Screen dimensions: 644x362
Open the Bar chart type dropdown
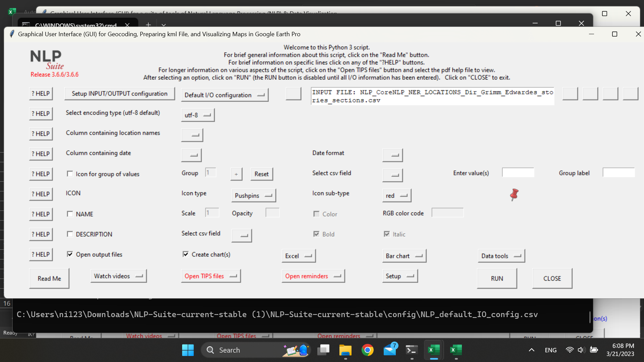point(404,256)
